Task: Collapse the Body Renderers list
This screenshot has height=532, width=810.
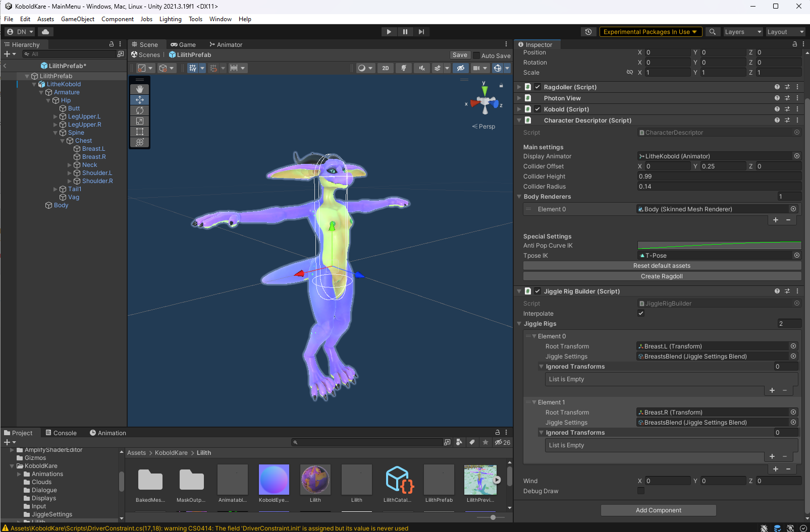Action: (x=519, y=197)
